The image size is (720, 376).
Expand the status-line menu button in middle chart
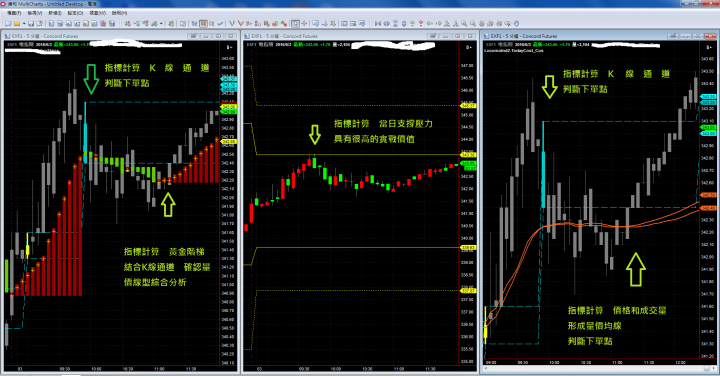tap(468, 47)
